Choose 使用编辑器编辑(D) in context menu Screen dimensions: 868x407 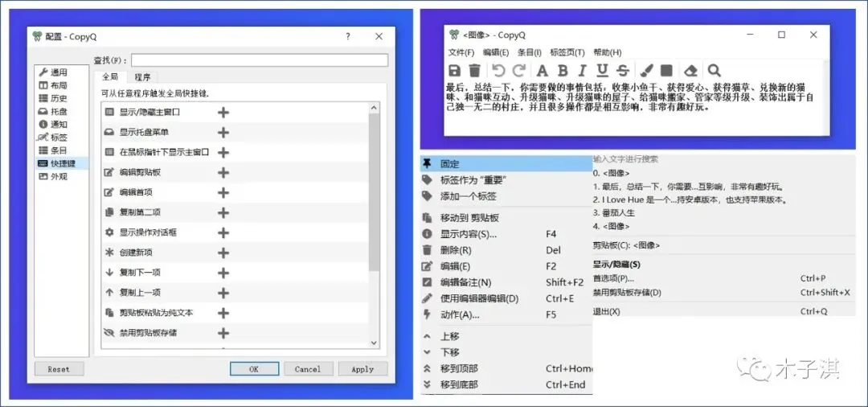click(x=506, y=298)
